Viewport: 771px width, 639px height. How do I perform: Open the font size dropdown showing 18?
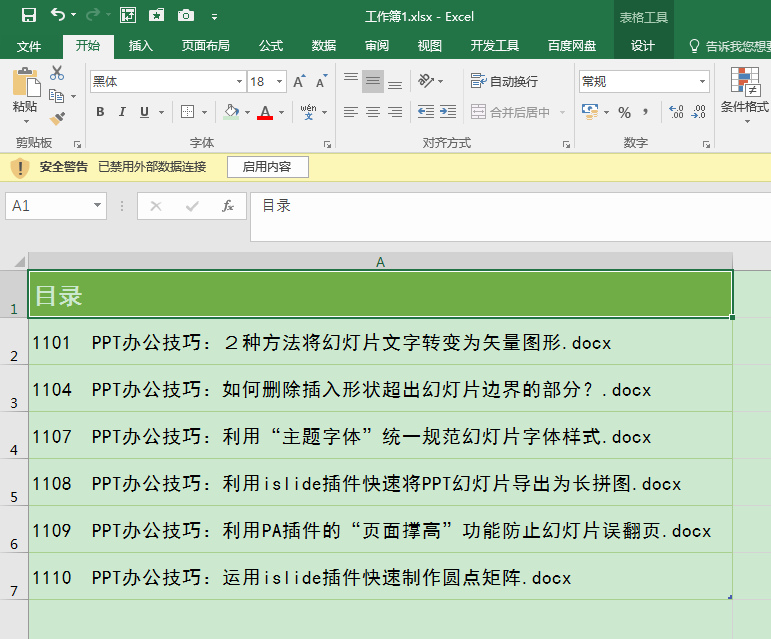point(279,82)
